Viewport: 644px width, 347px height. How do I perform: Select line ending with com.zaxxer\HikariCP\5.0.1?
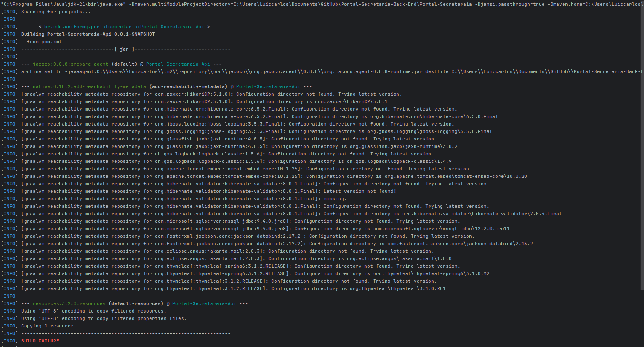(194, 101)
